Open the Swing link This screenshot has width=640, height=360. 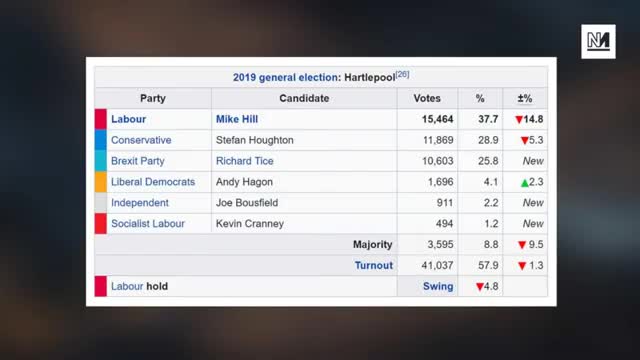438,286
